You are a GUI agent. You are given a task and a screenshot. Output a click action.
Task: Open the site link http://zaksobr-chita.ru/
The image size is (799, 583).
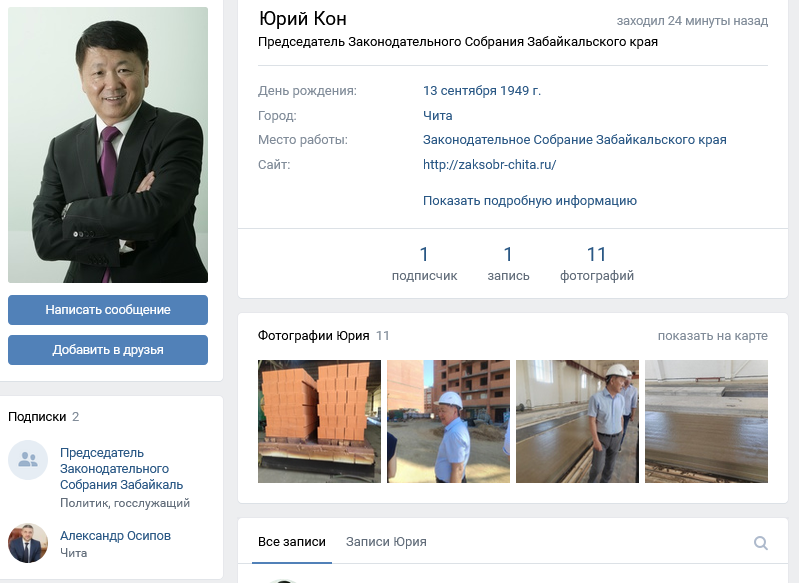click(x=489, y=165)
